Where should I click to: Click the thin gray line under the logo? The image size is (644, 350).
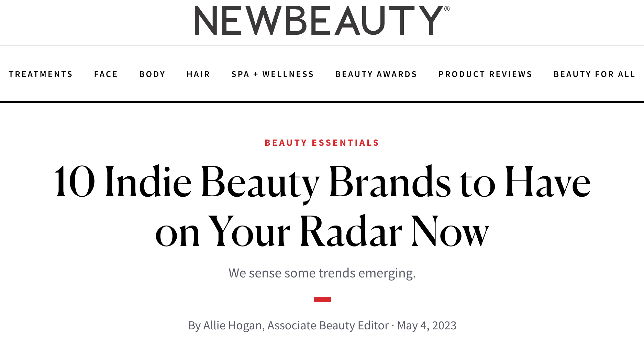click(x=322, y=46)
